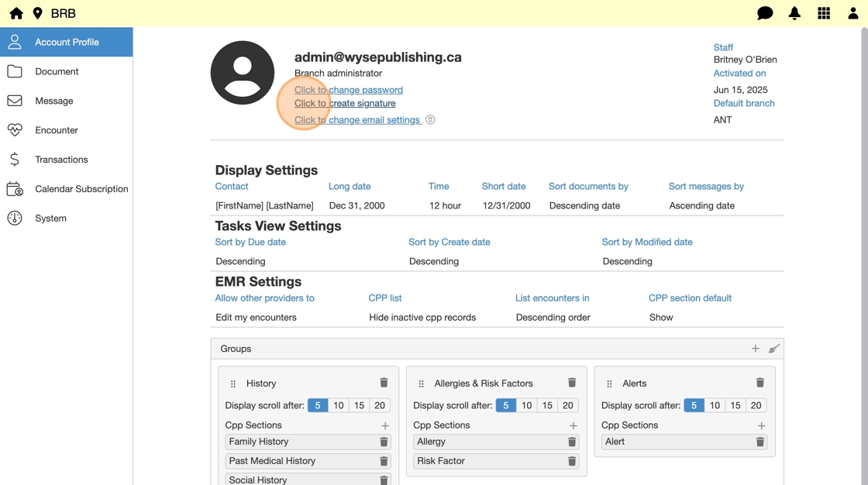The height and width of the screenshot is (485, 868).
Task: Open the chat messages bubble icon
Action: pyautogui.click(x=765, y=13)
